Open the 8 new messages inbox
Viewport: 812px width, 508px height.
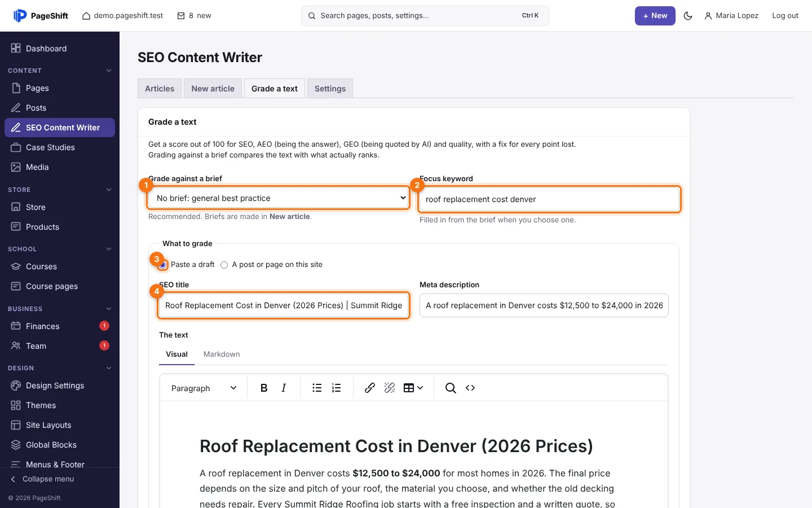pyautogui.click(x=194, y=16)
